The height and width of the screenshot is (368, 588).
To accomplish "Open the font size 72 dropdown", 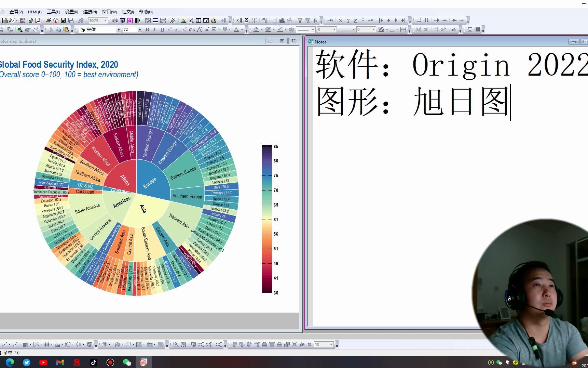I will click(x=139, y=30).
